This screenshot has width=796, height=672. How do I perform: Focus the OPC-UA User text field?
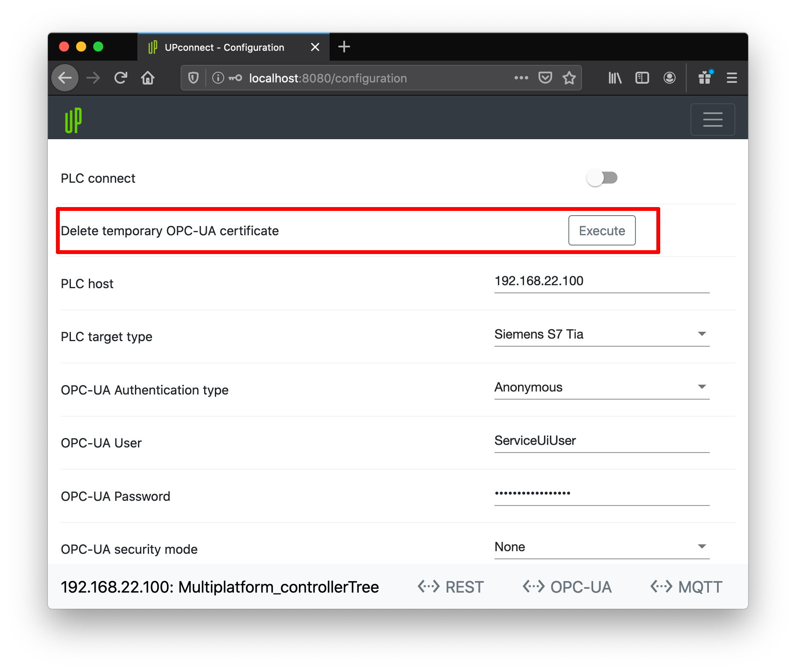(601, 441)
